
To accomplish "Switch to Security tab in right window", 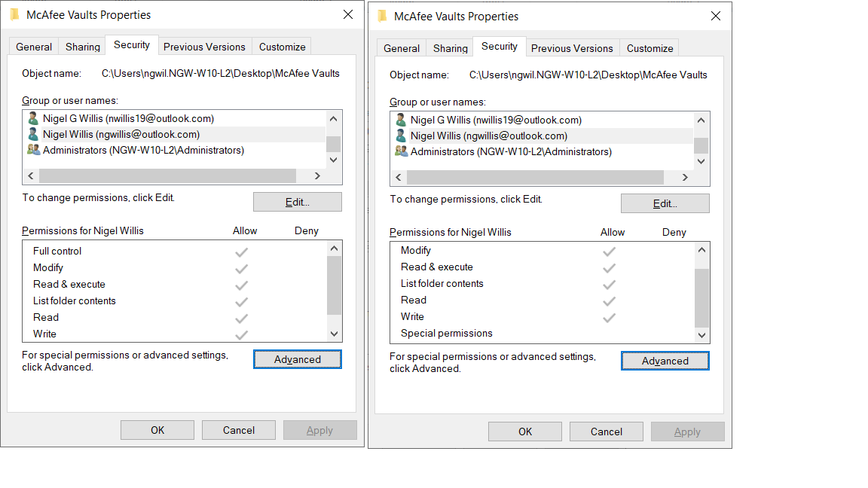I will [500, 47].
